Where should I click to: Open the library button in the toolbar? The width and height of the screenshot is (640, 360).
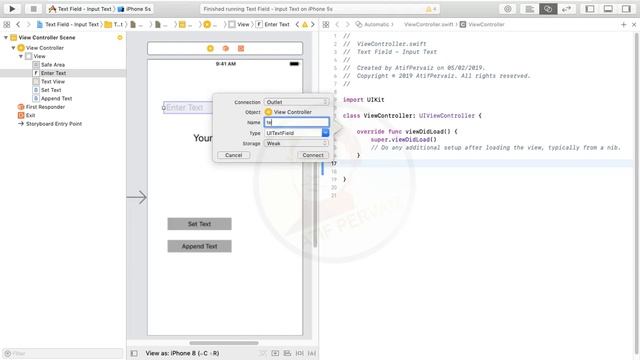[x=508, y=9]
